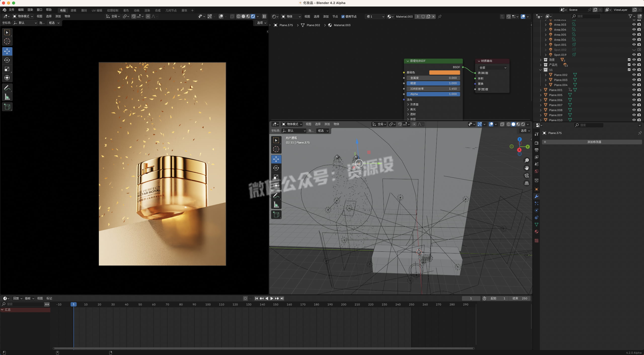Toggle the 产品光 collection exclude checkbox
Screen dimensions: 644x355
629,65
